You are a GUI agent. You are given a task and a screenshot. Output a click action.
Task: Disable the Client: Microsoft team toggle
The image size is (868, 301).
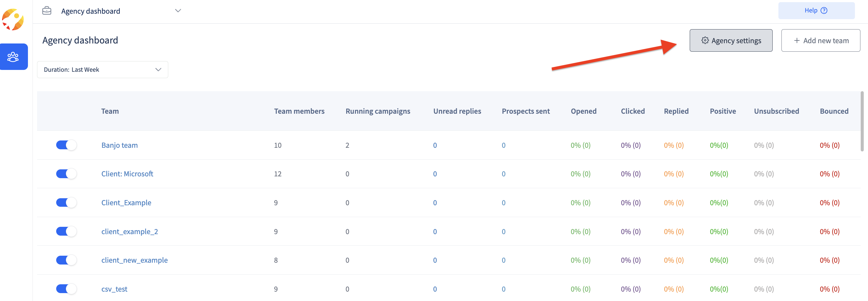click(67, 174)
